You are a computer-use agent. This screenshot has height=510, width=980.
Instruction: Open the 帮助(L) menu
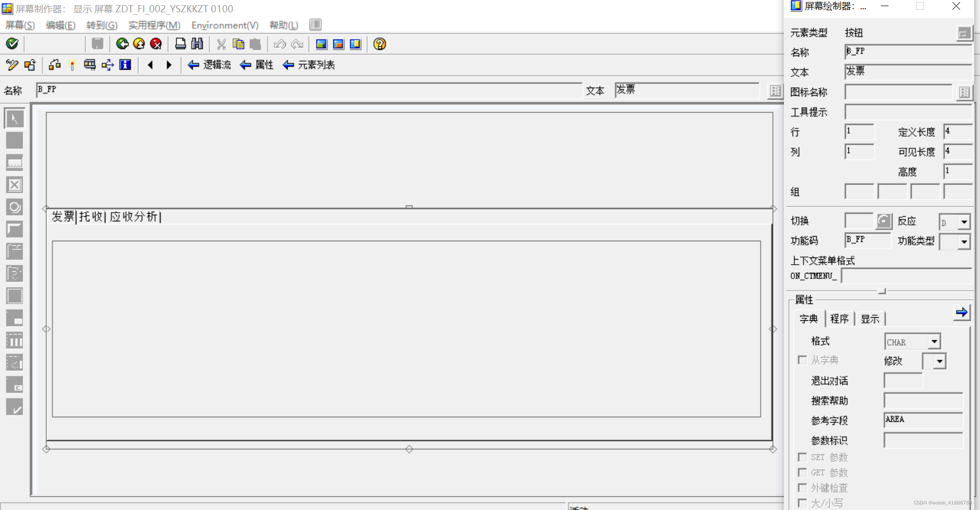(x=284, y=25)
